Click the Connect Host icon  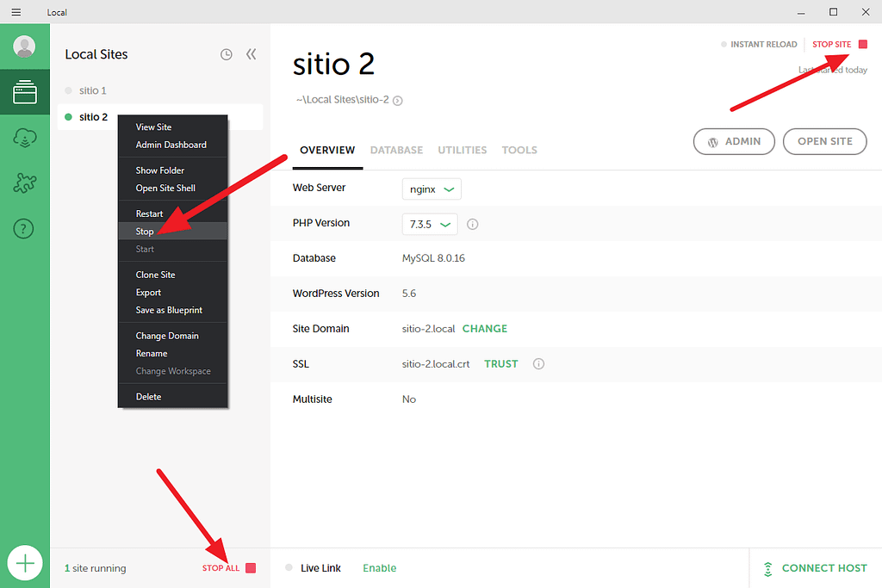click(x=767, y=569)
